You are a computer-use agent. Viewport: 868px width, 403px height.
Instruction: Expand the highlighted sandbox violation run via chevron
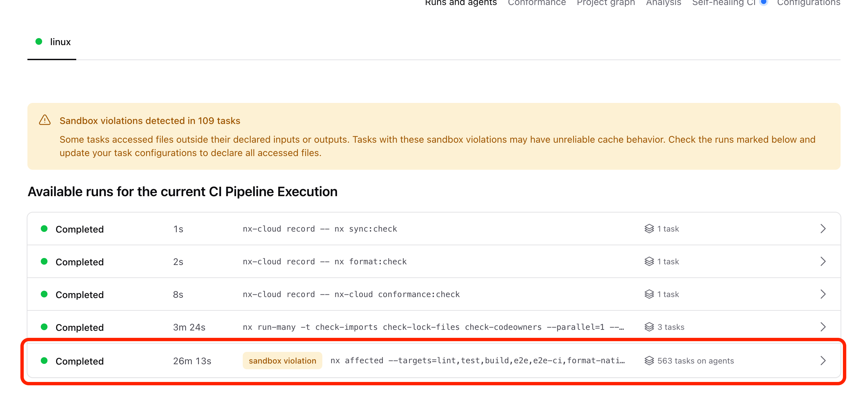(x=824, y=360)
